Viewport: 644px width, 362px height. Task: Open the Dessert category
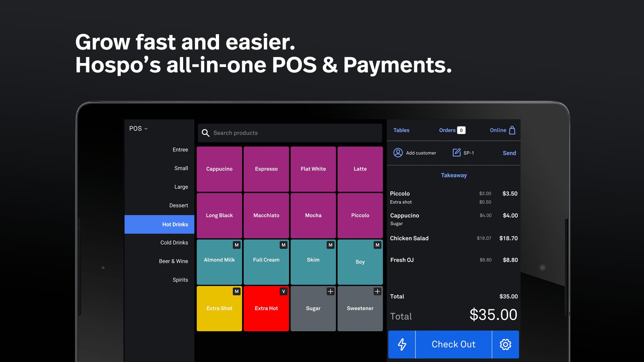click(159, 205)
